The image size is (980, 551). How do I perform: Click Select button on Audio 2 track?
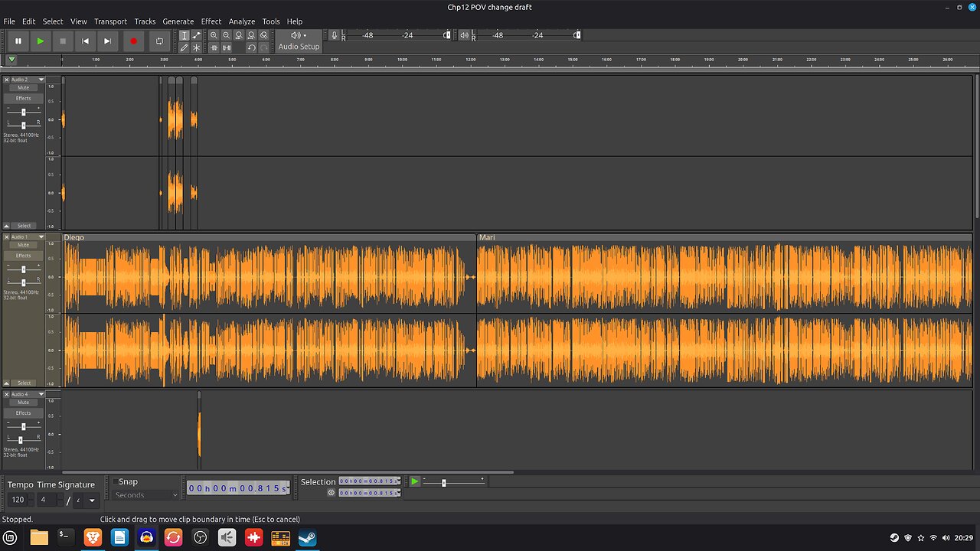(x=24, y=226)
